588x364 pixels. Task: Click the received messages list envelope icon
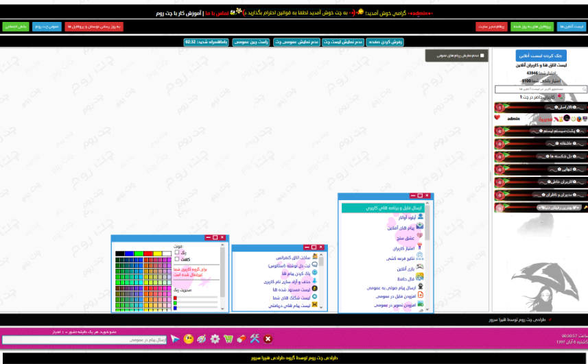(315, 304)
